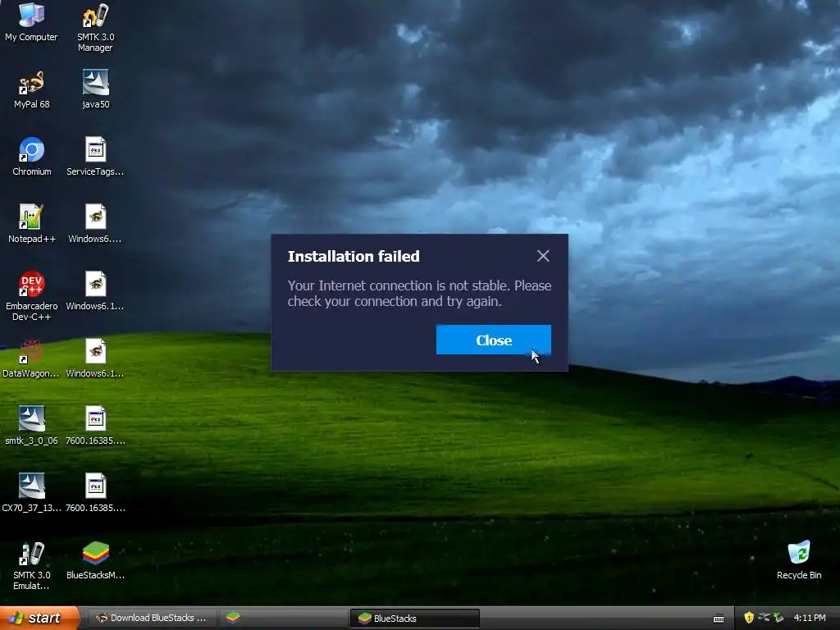Click the green network tray icon

coord(778,618)
